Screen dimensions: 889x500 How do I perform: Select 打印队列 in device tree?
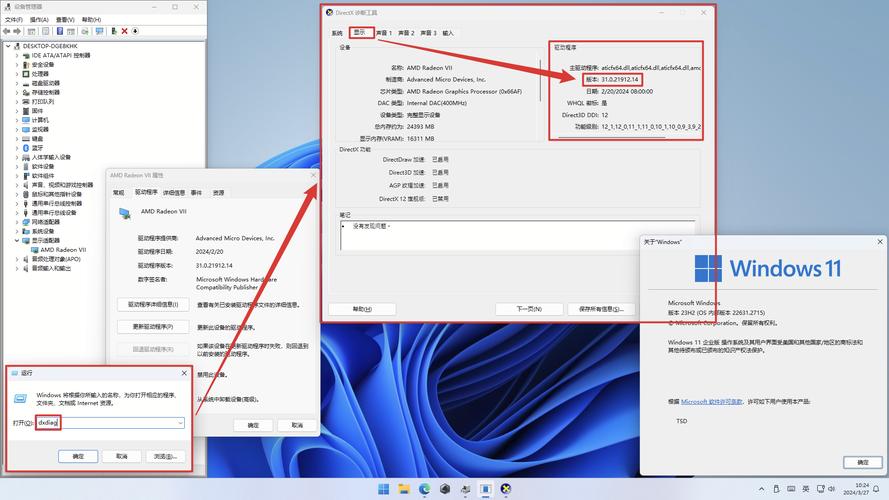(x=43, y=101)
